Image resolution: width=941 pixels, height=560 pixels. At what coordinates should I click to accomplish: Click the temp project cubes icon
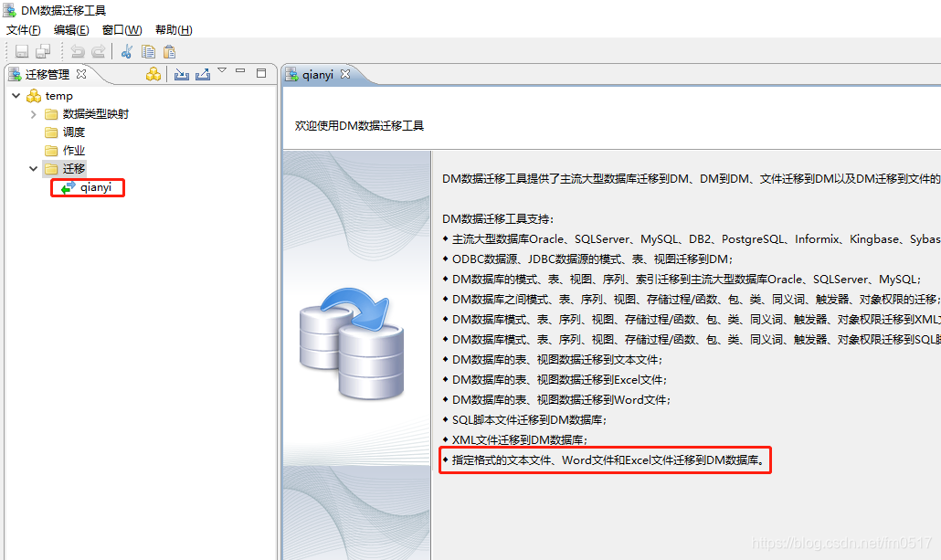pyautogui.click(x=34, y=96)
